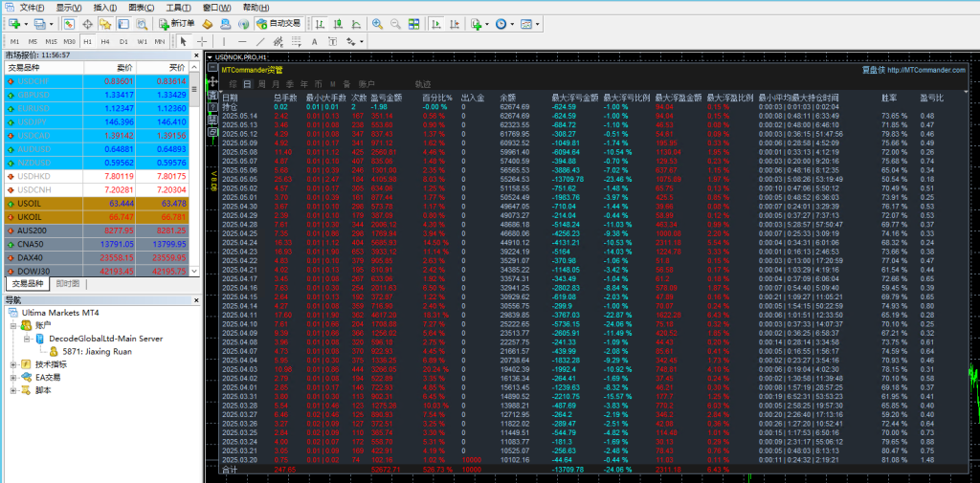Open the 显示 menu

(x=69, y=8)
